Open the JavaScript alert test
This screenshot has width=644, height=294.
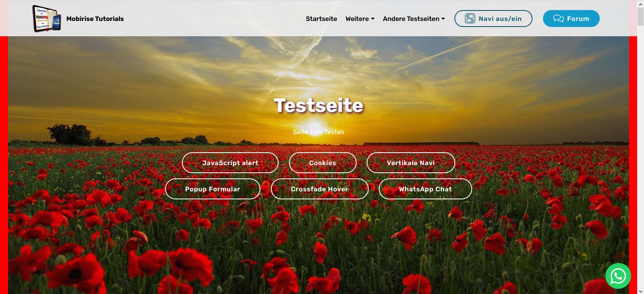pyautogui.click(x=230, y=163)
